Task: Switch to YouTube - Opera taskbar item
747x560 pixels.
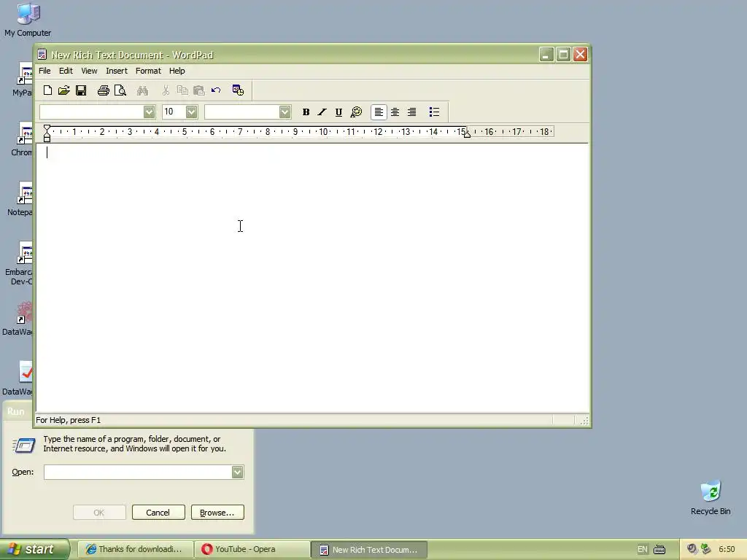Action: click(x=252, y=549)
